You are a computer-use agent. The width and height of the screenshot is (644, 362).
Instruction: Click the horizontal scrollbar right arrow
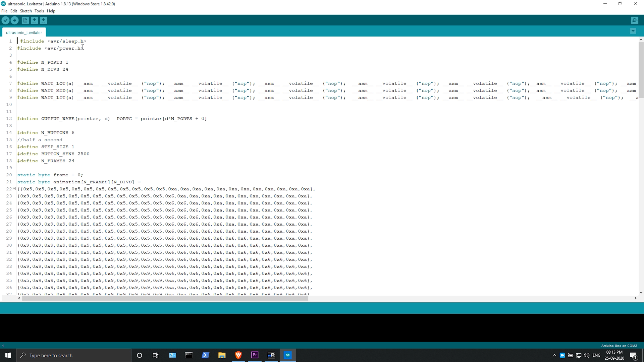(x=635, y=298)
